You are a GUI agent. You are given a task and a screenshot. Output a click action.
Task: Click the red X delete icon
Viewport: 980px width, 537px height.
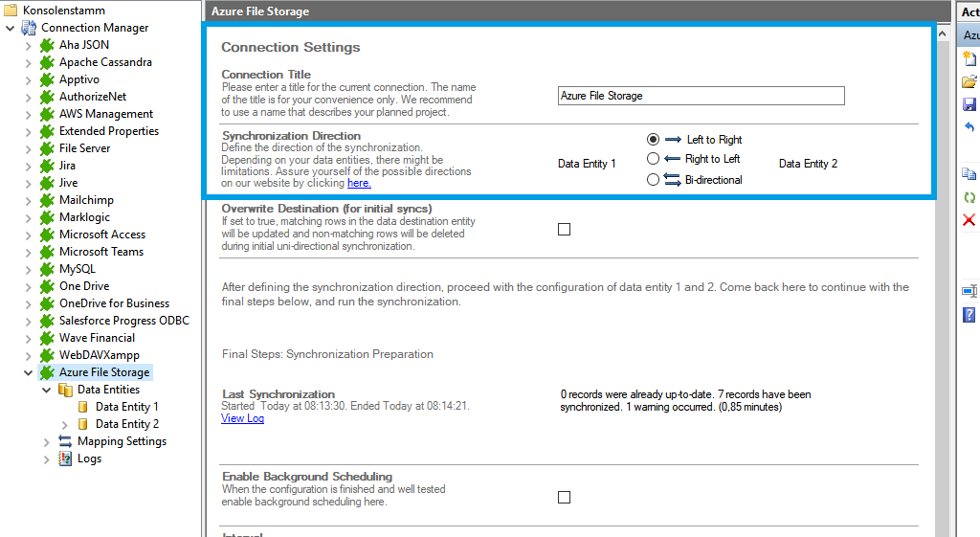(969, 220)
